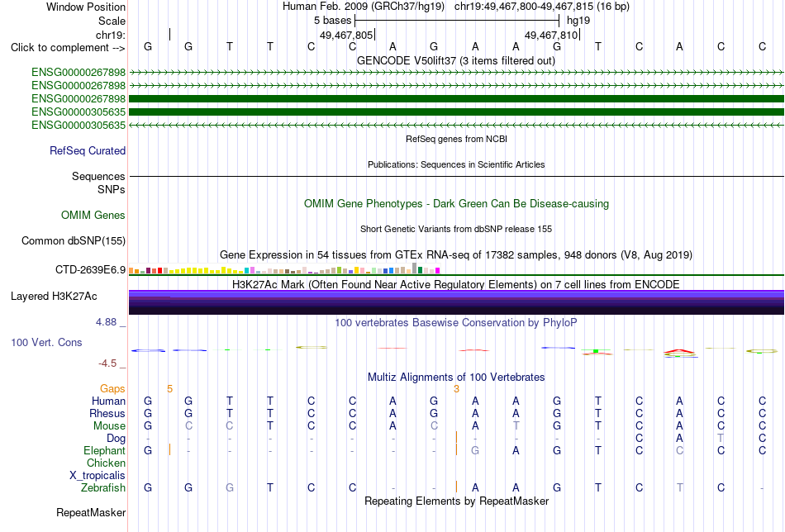
Task: Select the Chicken species label
Action: pyautogui.click(x=106, y=463)
